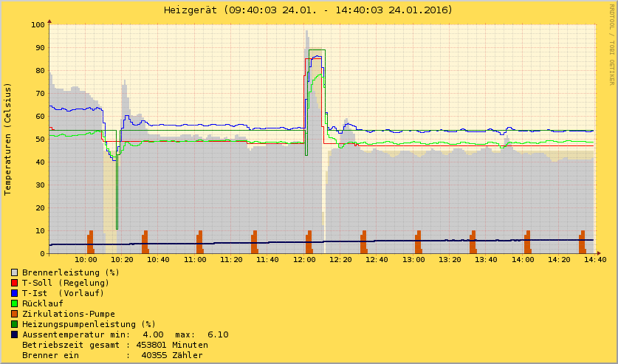The image size is (618, 364).
Task: Click the 10:40 time axis label
Action: (159, 260)
